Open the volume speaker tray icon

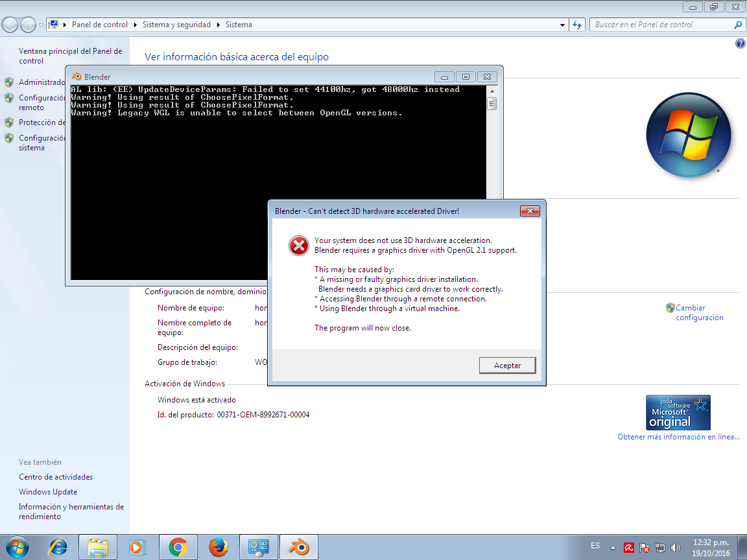pyautogui.click(x=675, y=548)
